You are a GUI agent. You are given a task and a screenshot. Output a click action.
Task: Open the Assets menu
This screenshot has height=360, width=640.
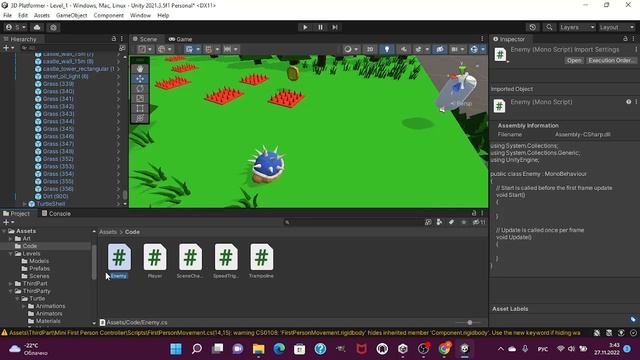[x=42, y=16]
